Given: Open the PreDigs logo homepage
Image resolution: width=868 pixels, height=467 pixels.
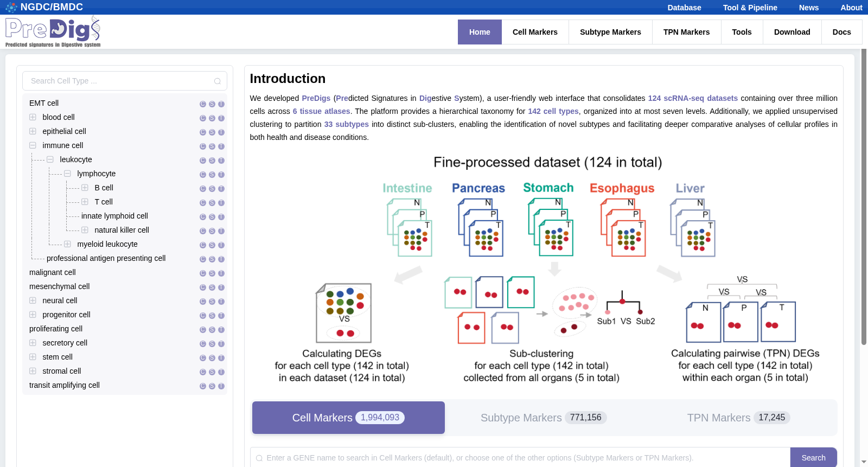Looking at the screenshot, I should [53, 32].
